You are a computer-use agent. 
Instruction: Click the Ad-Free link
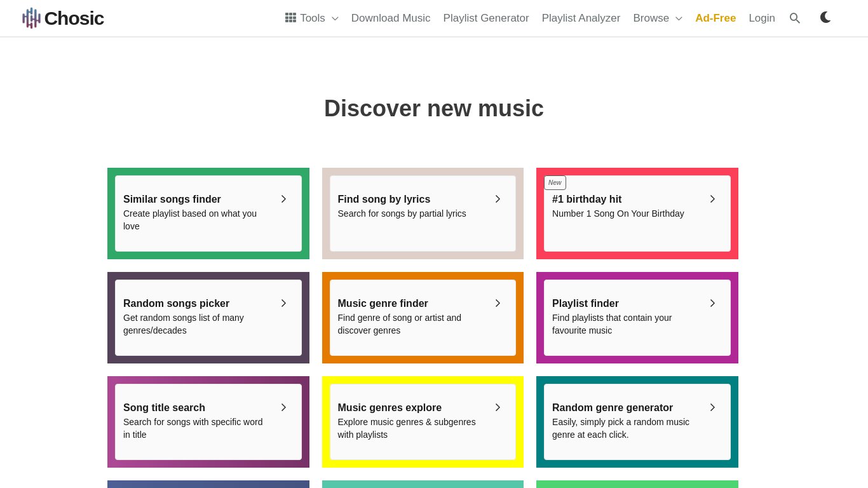[x=715, y=18]
